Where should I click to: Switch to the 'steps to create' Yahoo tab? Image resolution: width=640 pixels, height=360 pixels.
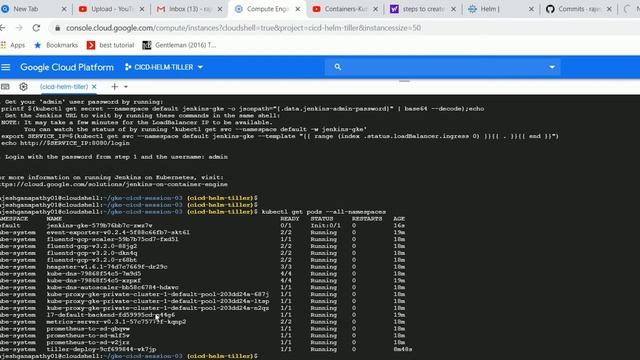pyautogui.click(x=423, y=9)
